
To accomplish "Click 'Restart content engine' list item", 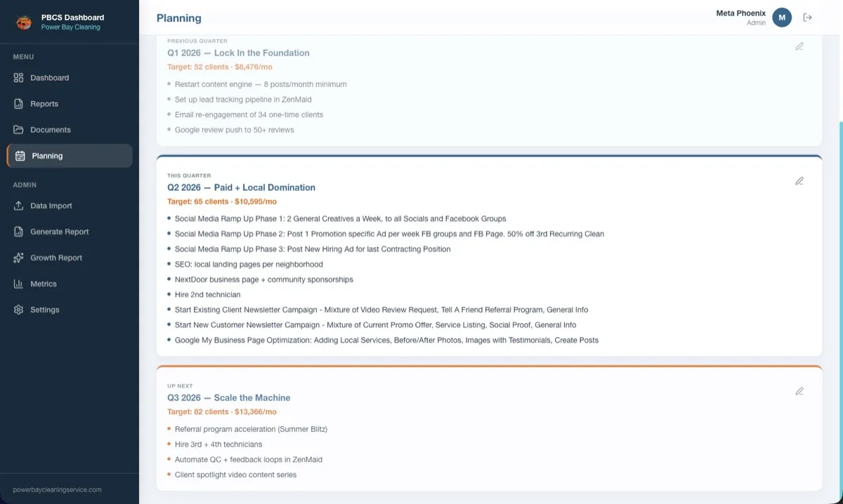I will pyautogui.click(x=261, y=84).
